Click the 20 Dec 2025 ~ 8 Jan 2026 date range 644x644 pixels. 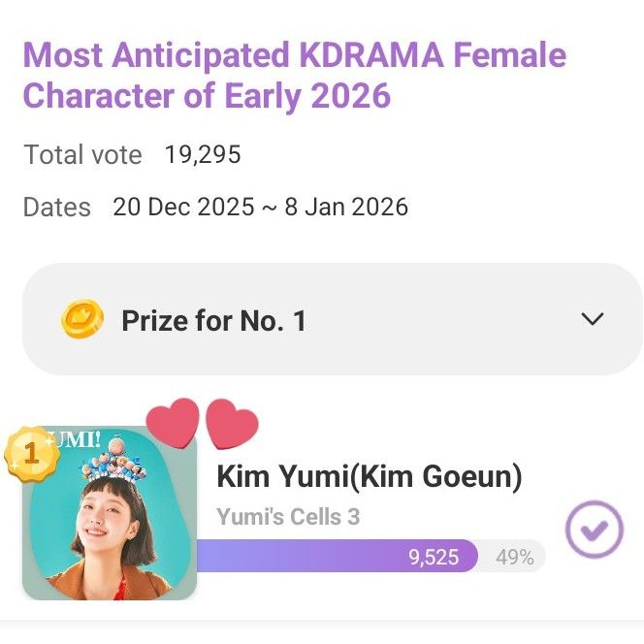point(260,207)
